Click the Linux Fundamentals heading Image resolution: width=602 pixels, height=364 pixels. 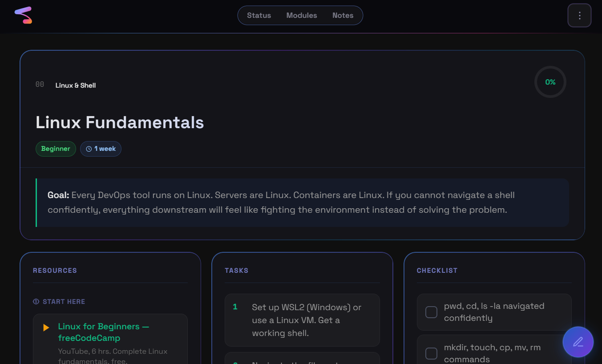coord(120,122)
